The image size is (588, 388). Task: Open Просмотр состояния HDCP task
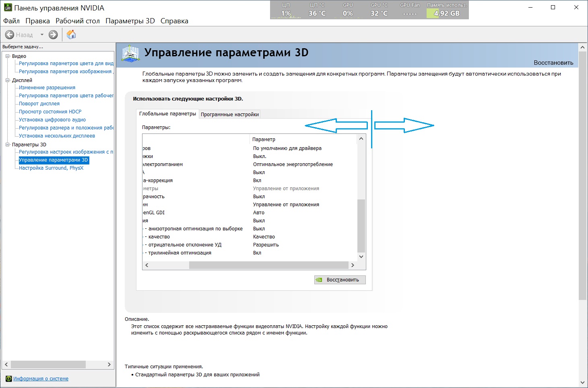point(50,112)
